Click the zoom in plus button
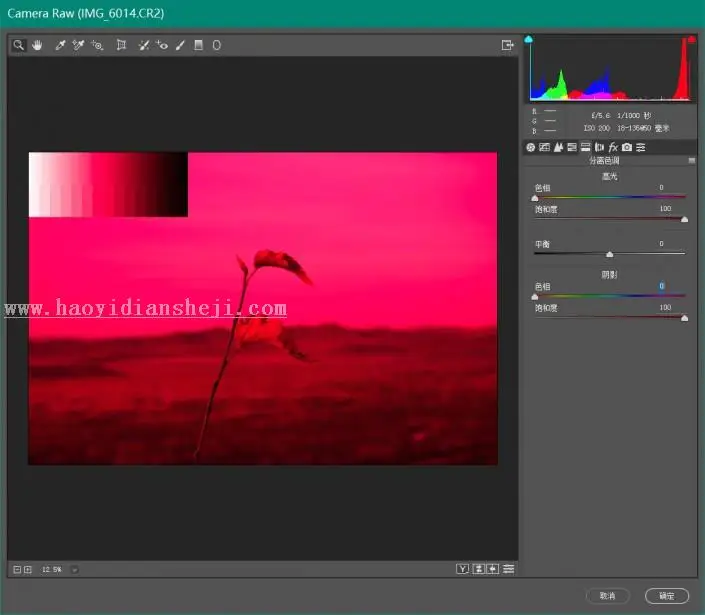This screenshot has height=615, width=705. 28,570
